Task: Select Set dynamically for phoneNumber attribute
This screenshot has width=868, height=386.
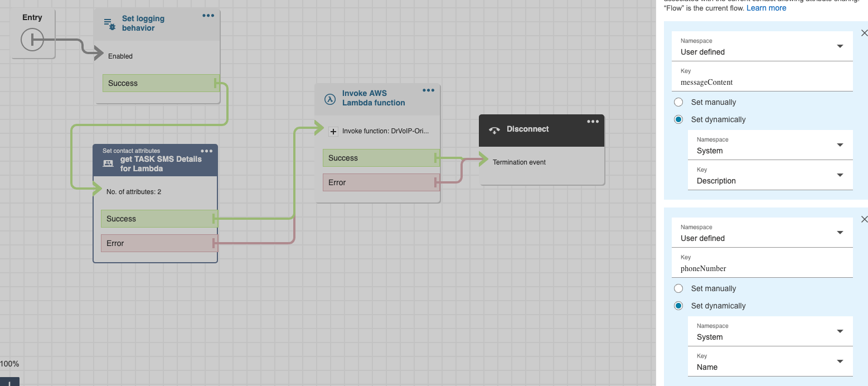Action: (678, 306)
